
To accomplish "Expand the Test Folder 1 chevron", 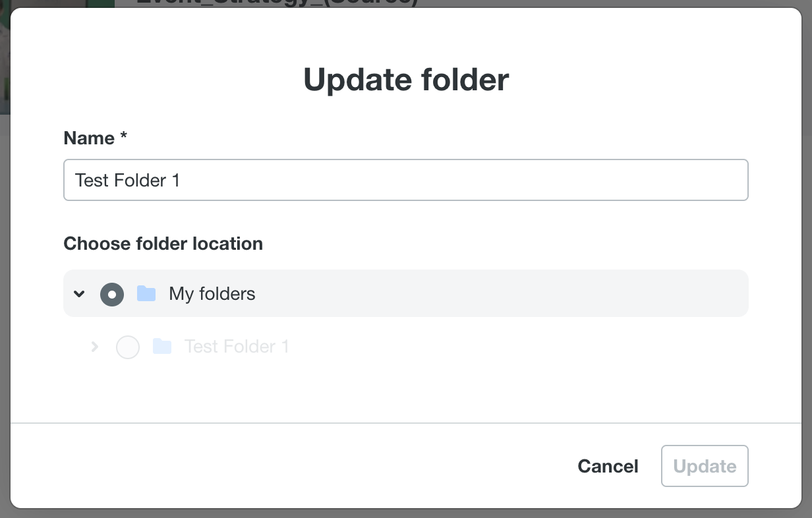I will (x=95, y=347).
